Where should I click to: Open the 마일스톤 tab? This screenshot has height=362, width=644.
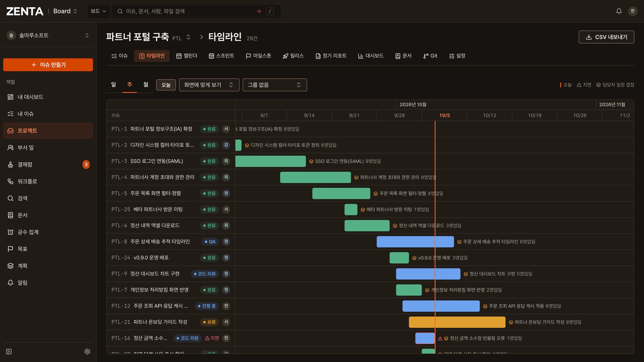[259, 56]
